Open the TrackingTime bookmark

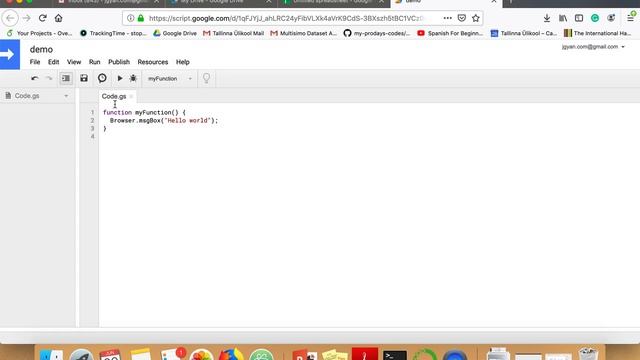click(x=113, y=33)
